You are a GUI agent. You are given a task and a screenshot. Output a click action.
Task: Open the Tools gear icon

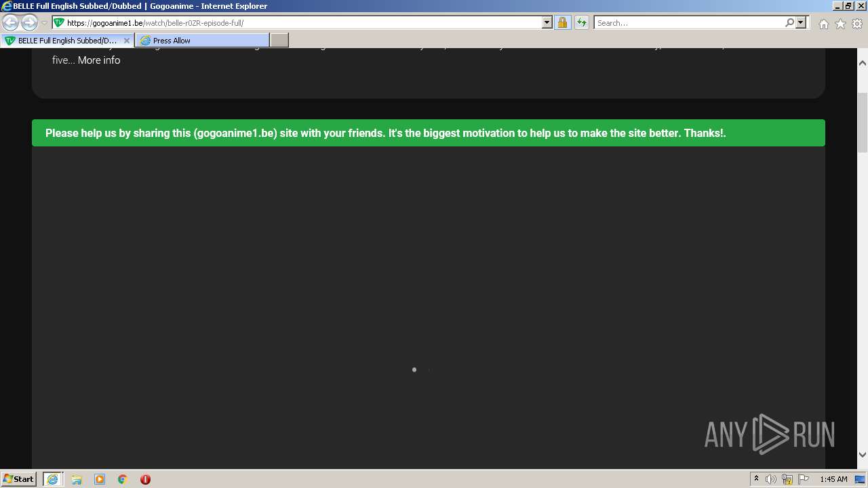pyautogui.click(x=857, y=24)
